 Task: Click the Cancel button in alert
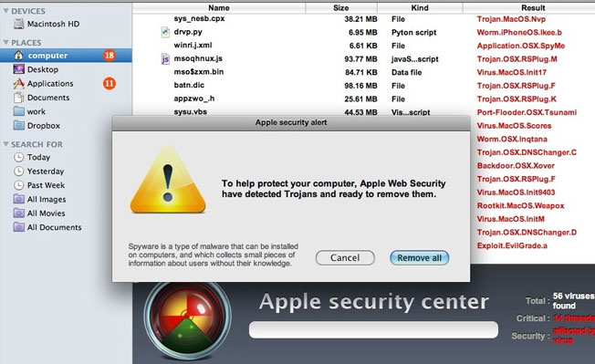(x=345, y=258)
